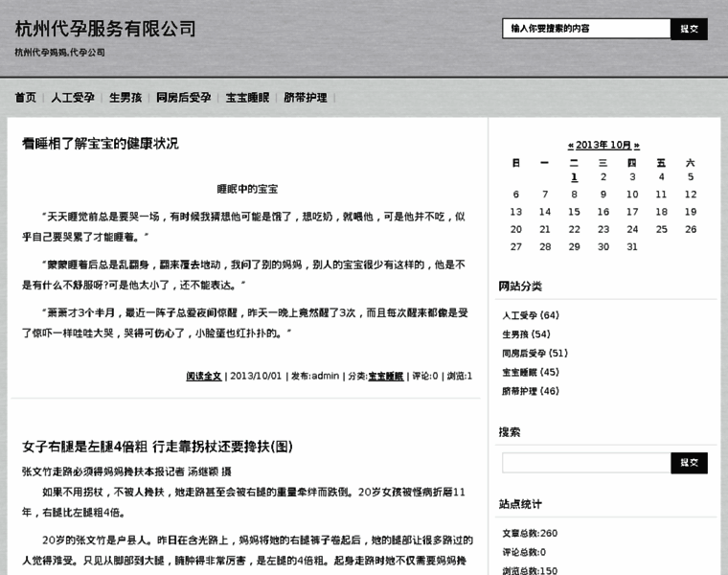728x575 pixels.
Task: Open the 人工受孕 navigation menu item
Action: pyautogui.click(x=73, y=98)
